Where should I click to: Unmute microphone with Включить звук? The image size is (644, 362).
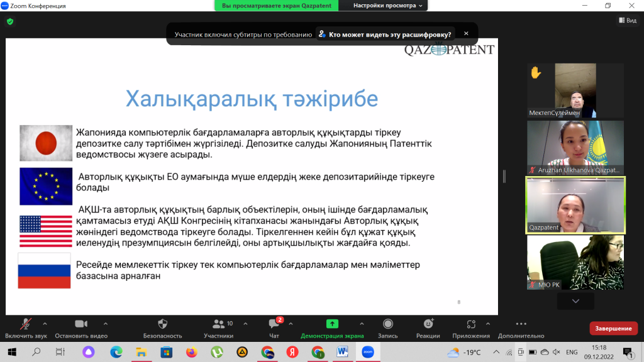pos(26,324)
